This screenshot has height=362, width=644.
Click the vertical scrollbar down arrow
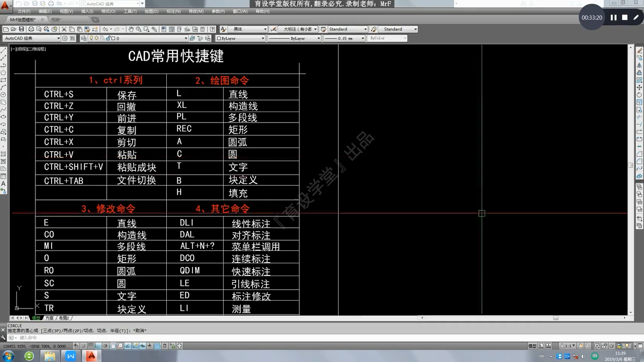point(630,313)
